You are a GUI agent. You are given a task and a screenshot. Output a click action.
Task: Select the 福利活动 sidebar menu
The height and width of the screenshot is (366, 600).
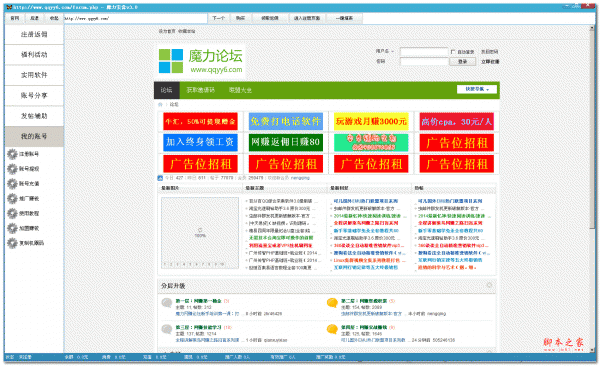tap(34, 55)
